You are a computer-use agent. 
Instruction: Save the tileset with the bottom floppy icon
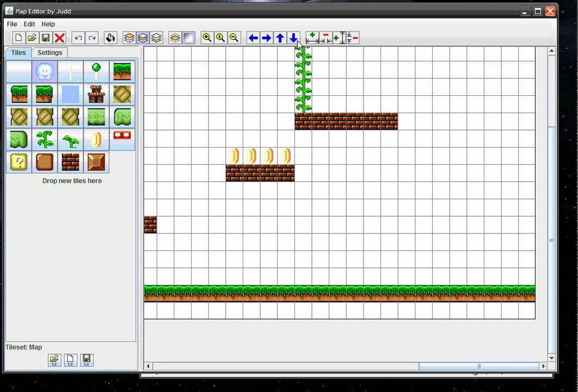(87, 360)
